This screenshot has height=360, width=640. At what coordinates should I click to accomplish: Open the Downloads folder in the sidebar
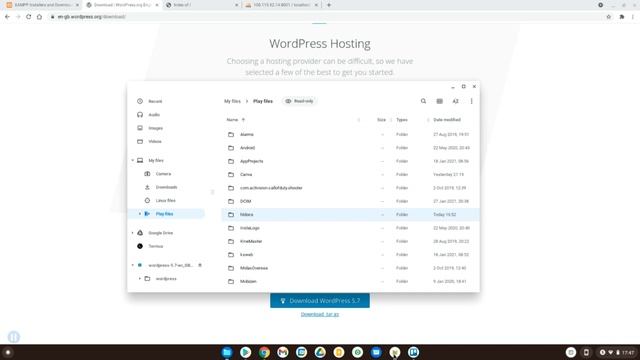(166, 187)
